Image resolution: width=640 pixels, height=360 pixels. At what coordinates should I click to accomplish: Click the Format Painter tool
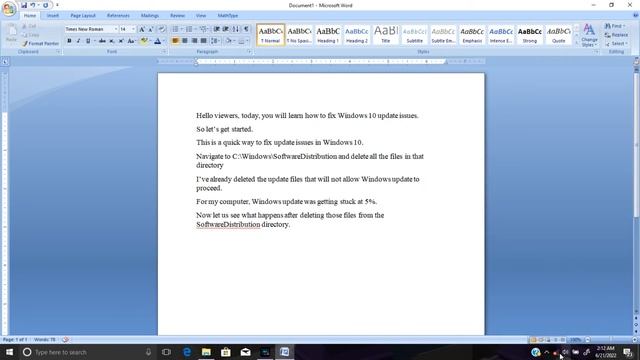click(x=40, y=43)
